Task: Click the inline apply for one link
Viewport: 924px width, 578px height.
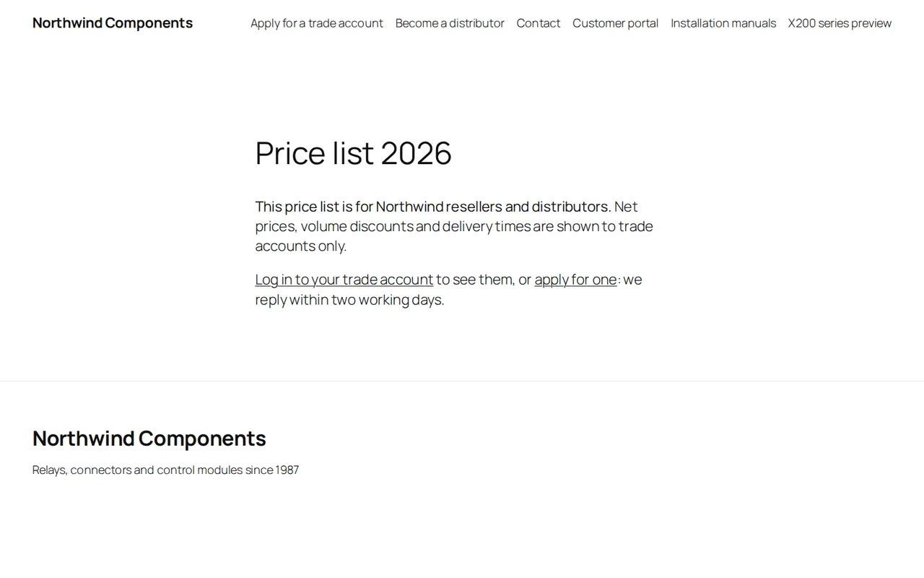Action: click(x=575, y=280)
